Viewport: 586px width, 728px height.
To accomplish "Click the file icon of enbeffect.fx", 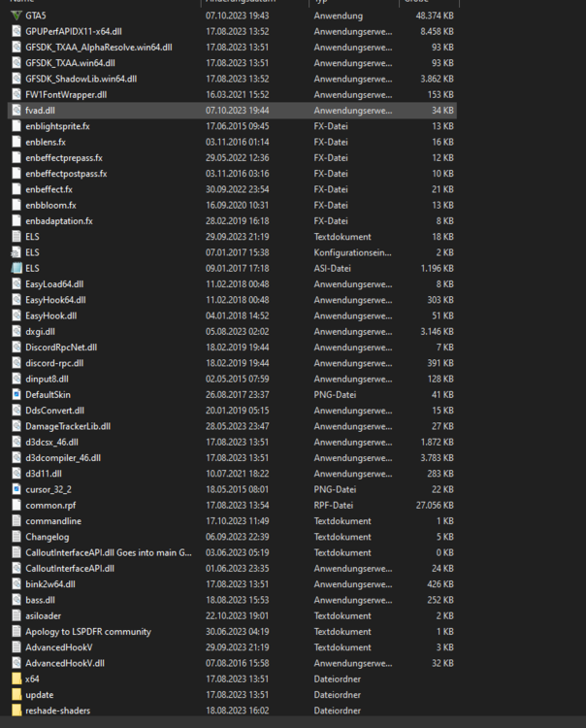I will [16, 189].
